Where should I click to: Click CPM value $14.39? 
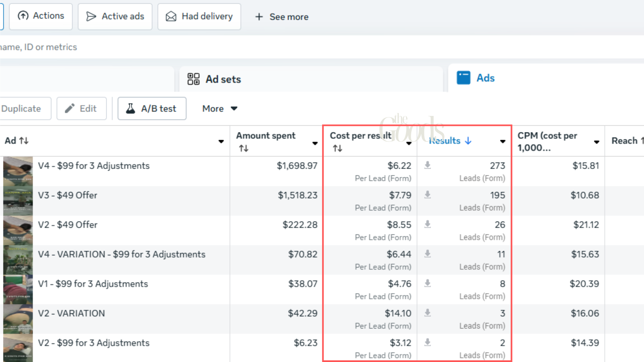pyautogui.click(x=585, y=343)
